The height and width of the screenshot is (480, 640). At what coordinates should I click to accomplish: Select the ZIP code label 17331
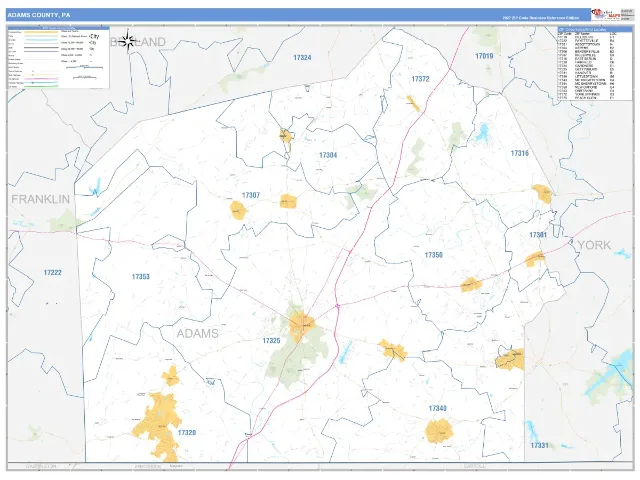click(x=540, y=445)
